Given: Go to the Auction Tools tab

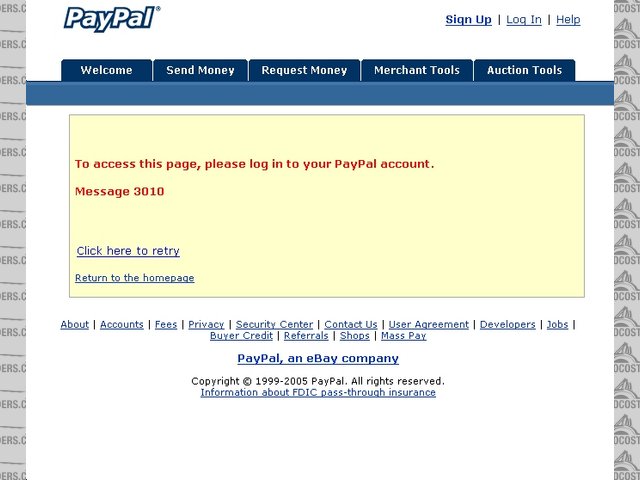Looking at the screenshot, I should click(524, 70).
